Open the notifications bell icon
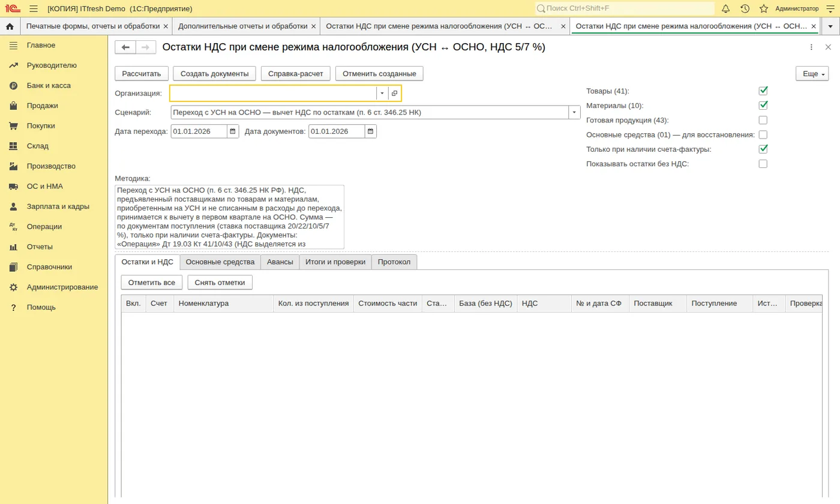Image resolution: width=840 pixels, height=504 pixels. pos(725,8)
